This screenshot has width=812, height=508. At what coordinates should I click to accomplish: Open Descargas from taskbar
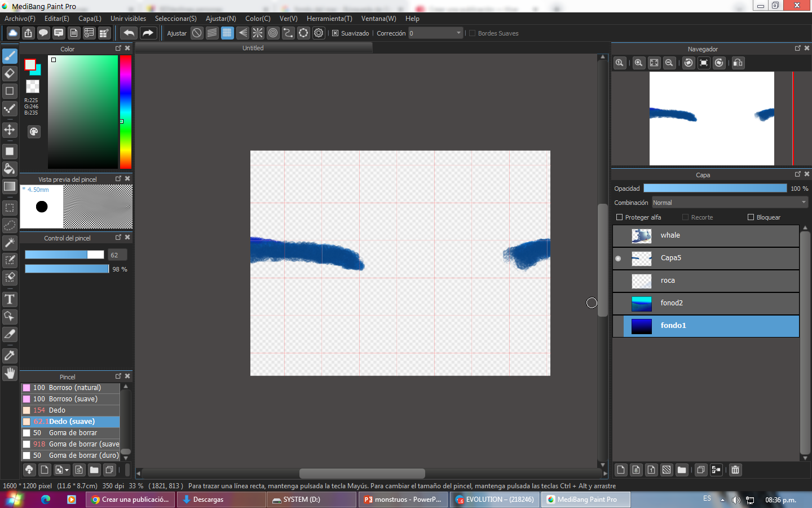coord(221,500)
